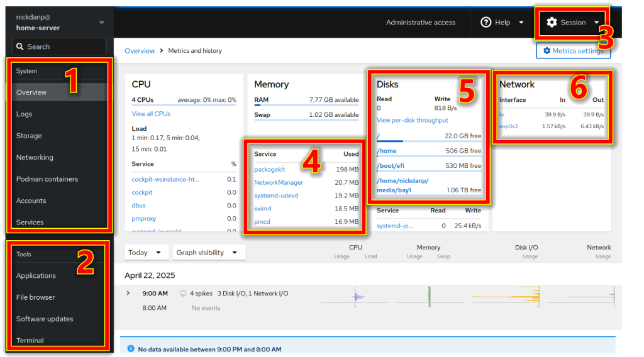The image size is (644, 357).
Task: Click the spikes face icon at 9:00 AM
Action: coord(183,293)
